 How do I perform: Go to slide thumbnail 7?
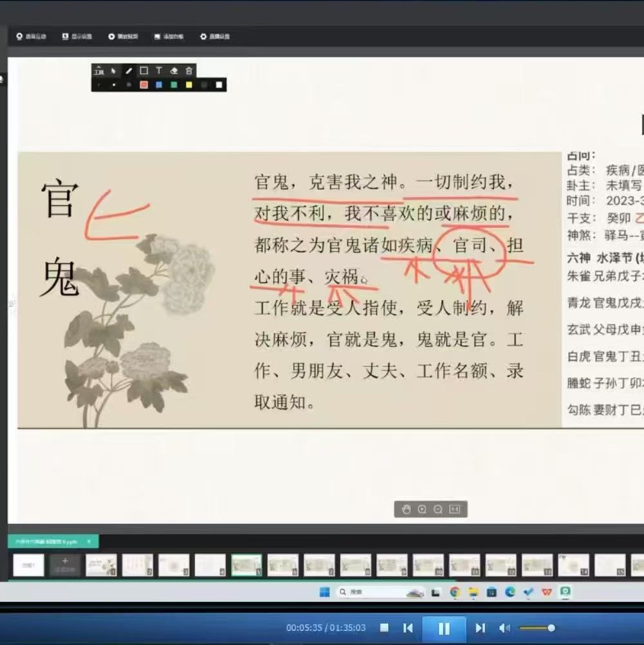(319, 565)
